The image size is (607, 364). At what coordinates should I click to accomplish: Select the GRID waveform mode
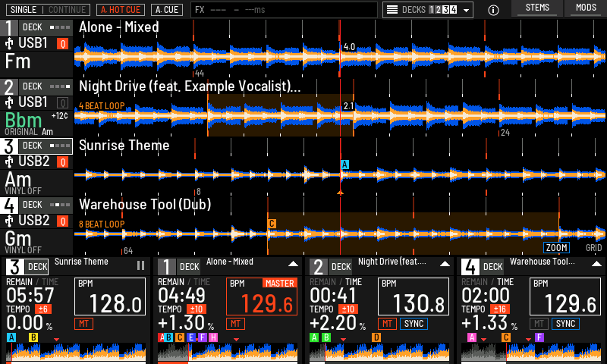click(593, 248)
